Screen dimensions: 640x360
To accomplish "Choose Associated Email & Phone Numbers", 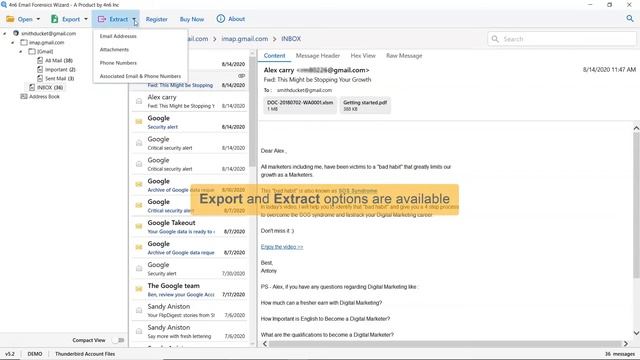I will coord(140,76).
